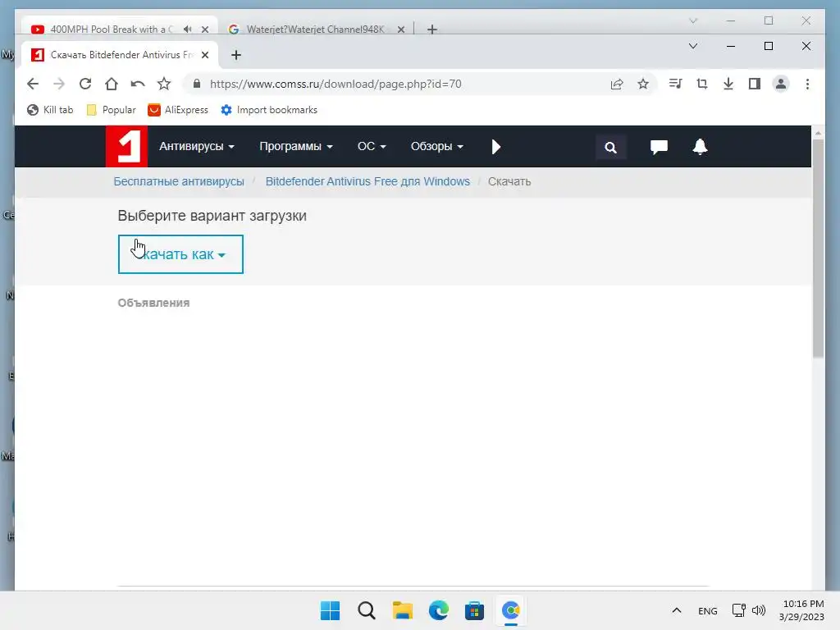The image size is (840, 630).
Task: Open the Скачать как dropdown button
Action: point(180,254)
